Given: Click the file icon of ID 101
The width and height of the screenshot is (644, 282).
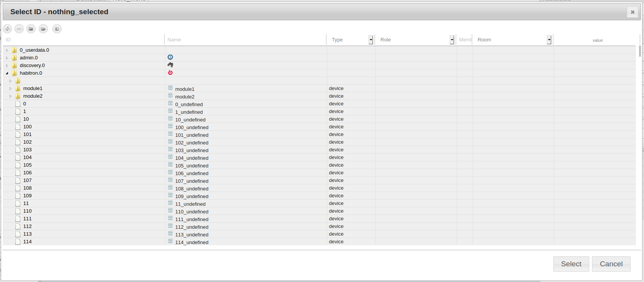Looking at the screenshot, I should point(18,134).
